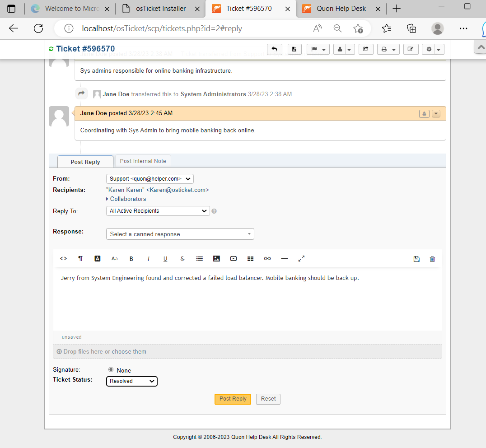Open the Ticket Status dropdown
This screenshot has height=448, width=486.
(131, 381)
